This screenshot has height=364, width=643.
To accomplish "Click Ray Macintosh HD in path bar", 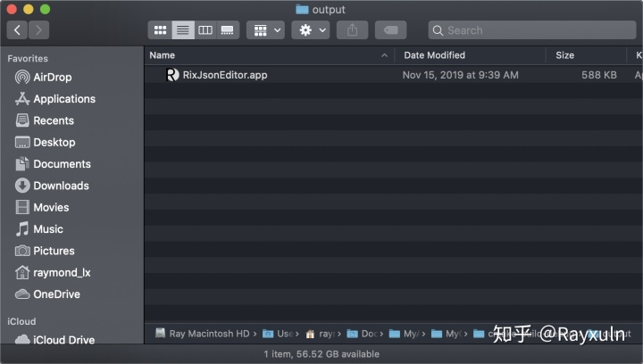I will tap(202, 334).
